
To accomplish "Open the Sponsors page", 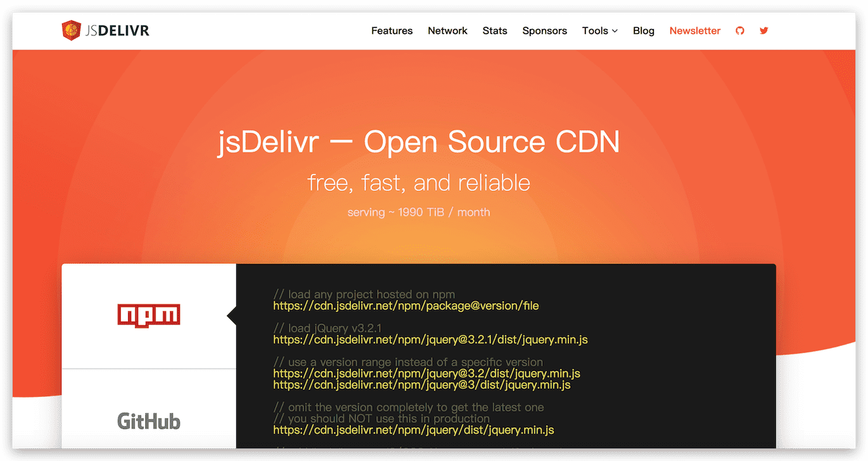I will [x=545, y=30].
